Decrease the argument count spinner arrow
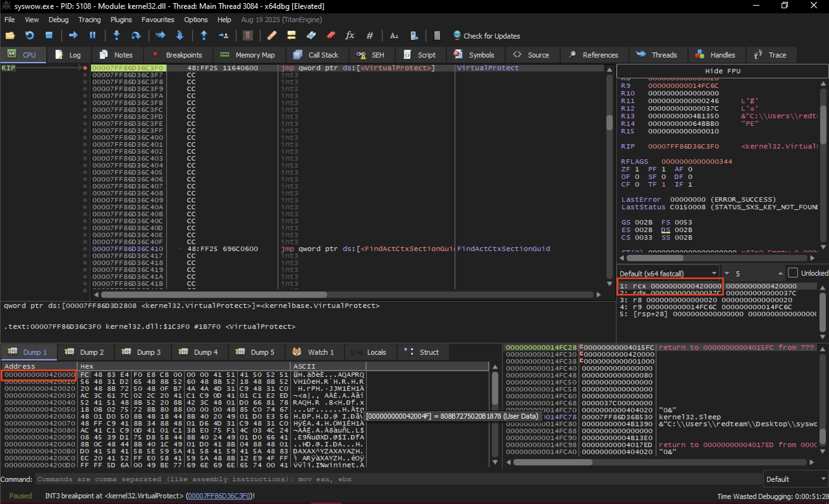829x504 pixels. [727, 274]
